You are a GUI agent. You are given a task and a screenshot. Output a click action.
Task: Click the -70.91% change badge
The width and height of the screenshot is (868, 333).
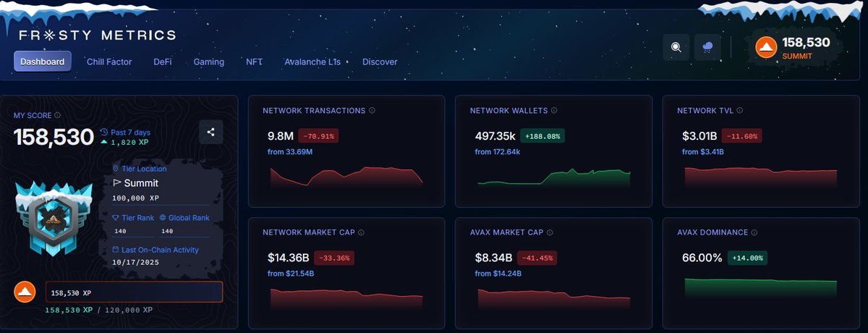point(319,135)
